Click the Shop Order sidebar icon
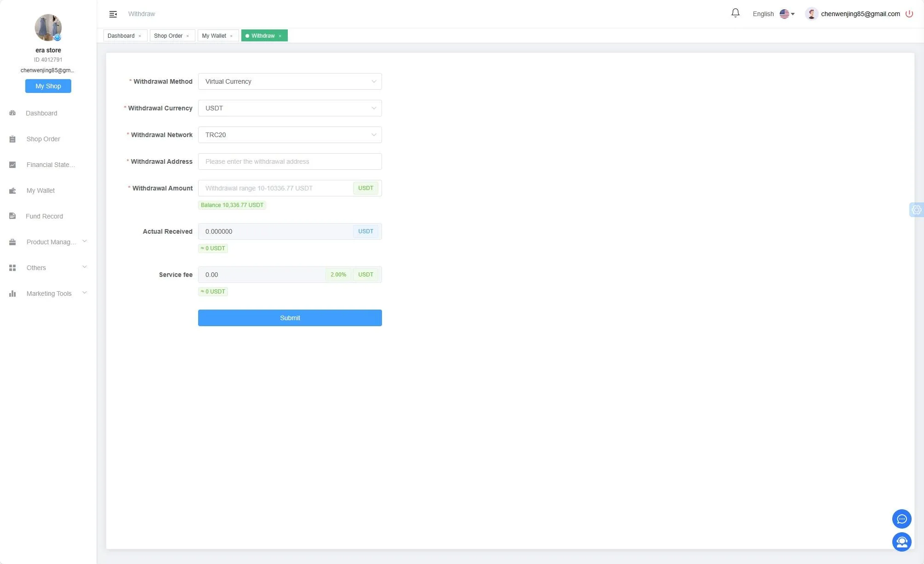Viewport: 924px width, 564px height. click(x=12, y=139)
